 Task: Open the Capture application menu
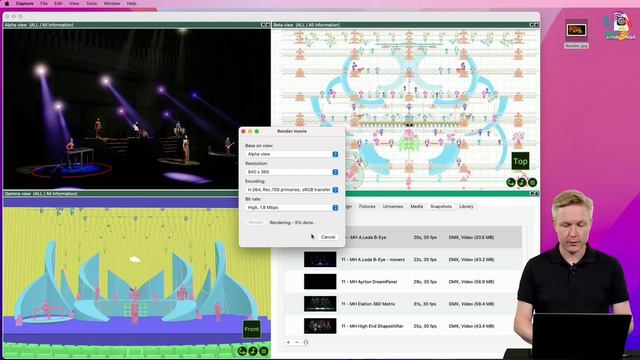pos(24,3)
